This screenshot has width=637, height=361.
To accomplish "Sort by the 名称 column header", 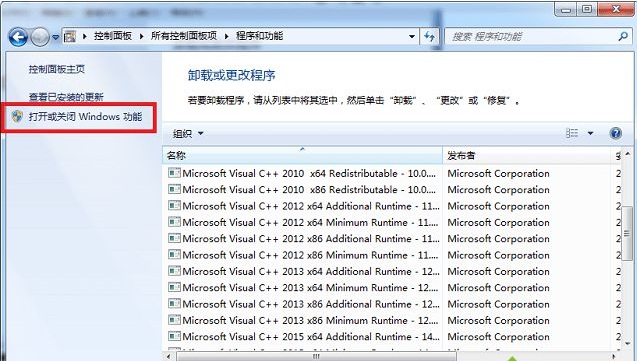I will (302, 156).
